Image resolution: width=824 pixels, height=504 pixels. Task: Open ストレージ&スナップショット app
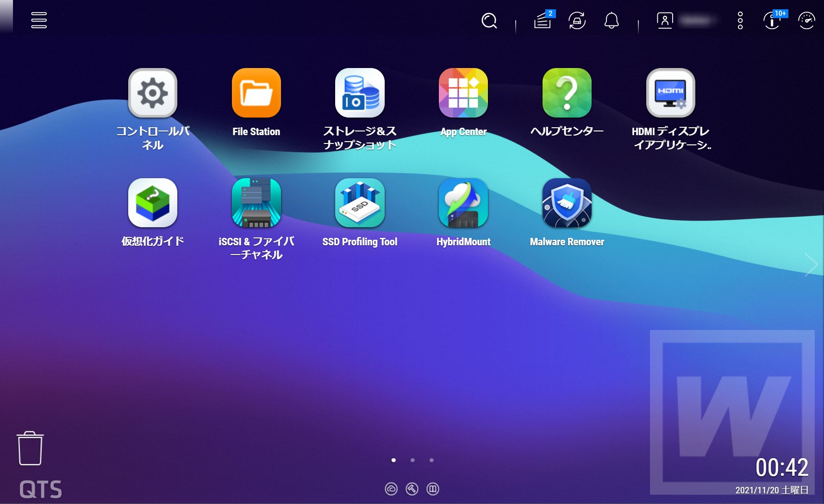[x=360, y=93]
